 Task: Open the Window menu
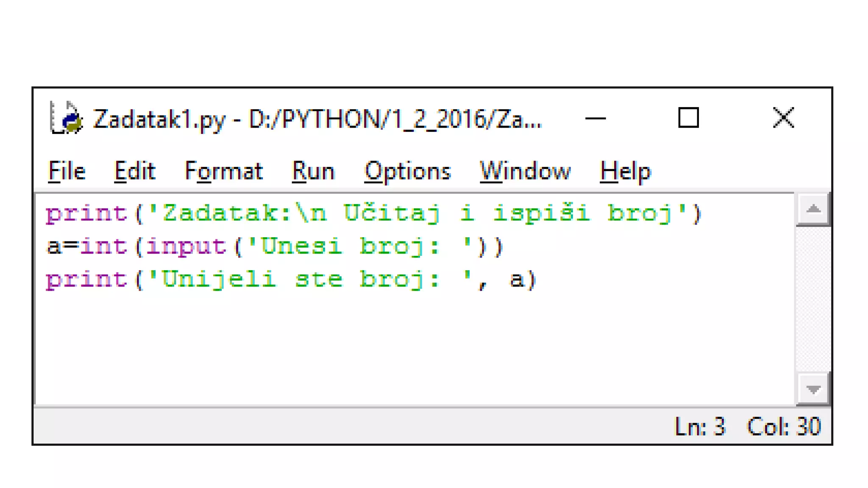[x=525, y=172]
